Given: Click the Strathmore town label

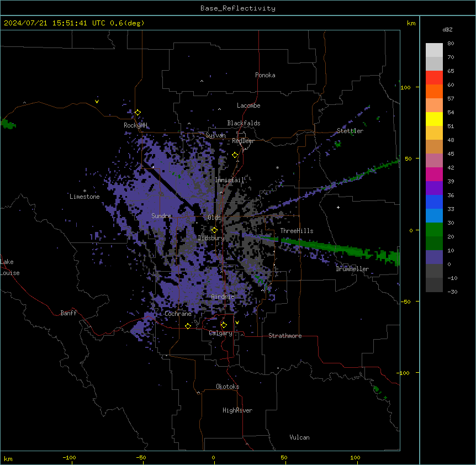Looking at the screenshot, I should tap(285, 336).
